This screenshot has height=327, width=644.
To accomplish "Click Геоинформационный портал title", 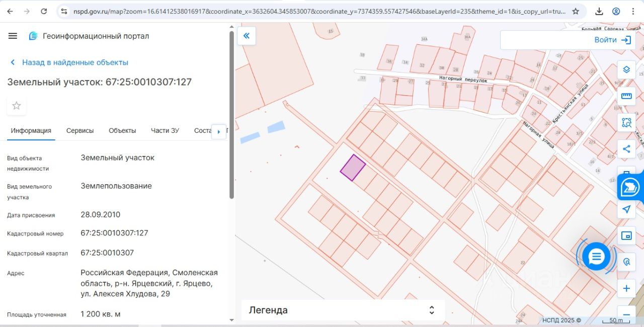I will pos(96,36).
